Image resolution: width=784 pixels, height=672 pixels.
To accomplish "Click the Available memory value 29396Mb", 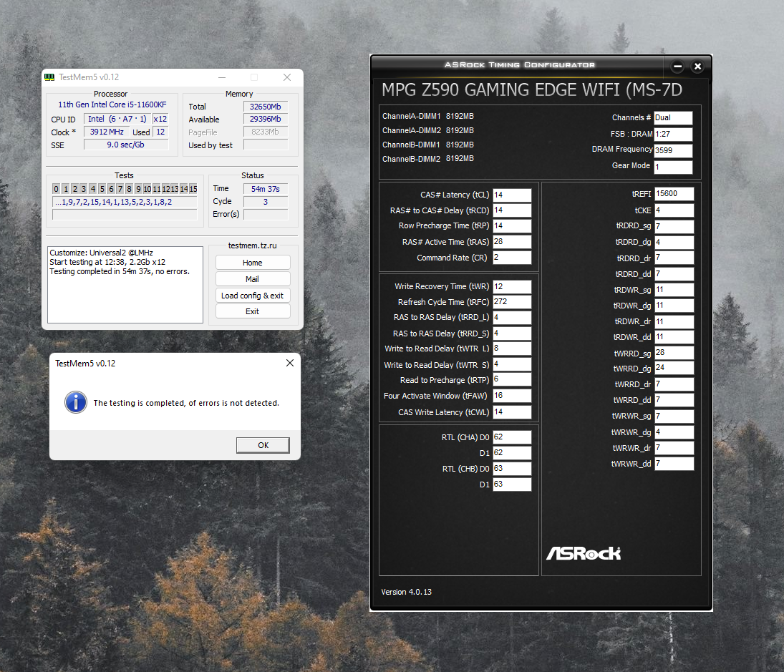I will 266,119.
